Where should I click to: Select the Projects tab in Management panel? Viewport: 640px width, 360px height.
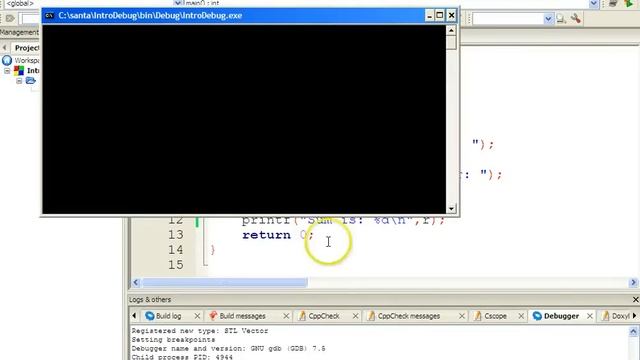(26, 48)
